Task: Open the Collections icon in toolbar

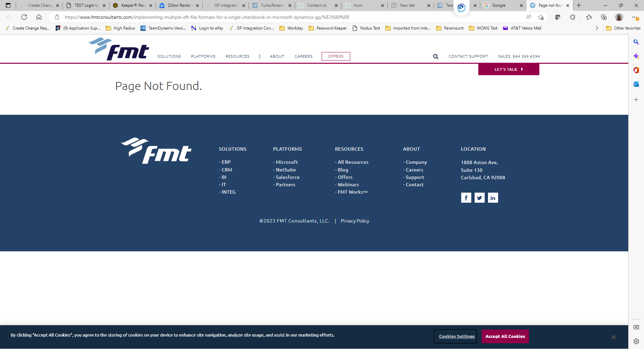Action: point(604,17)
